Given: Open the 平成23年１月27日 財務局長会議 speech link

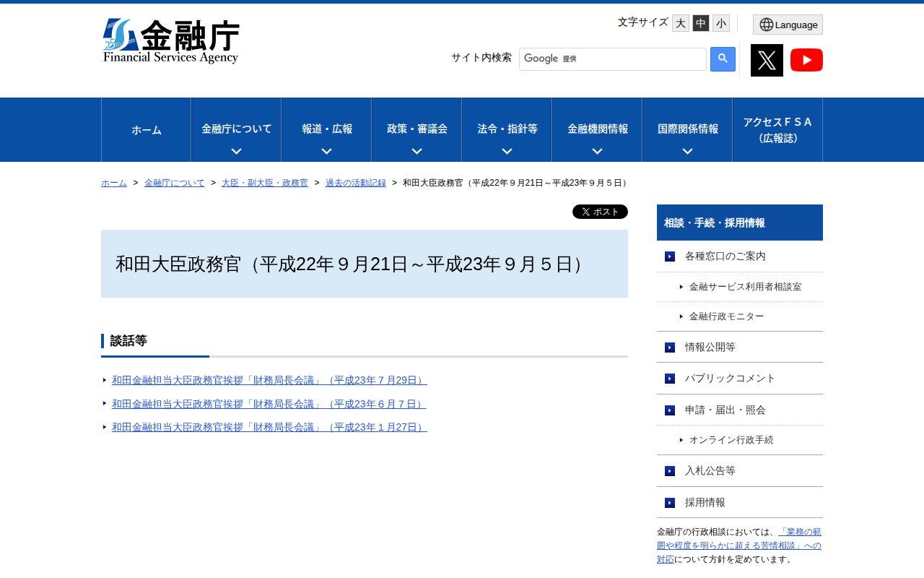Looking at the screenshot, I should click(269, 427).
